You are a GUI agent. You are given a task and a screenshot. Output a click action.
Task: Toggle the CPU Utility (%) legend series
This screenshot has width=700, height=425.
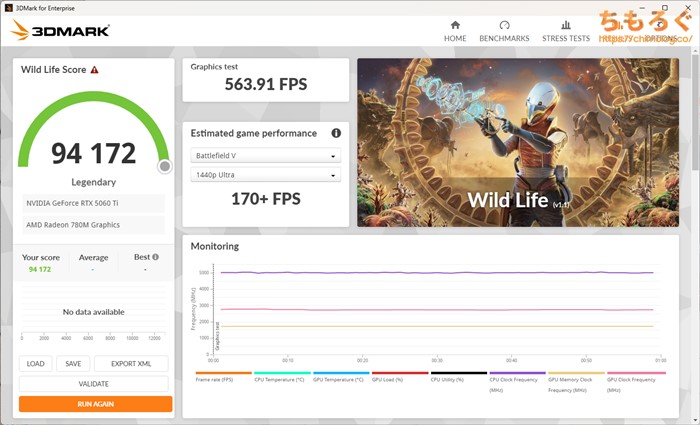(x=458, y=377)
